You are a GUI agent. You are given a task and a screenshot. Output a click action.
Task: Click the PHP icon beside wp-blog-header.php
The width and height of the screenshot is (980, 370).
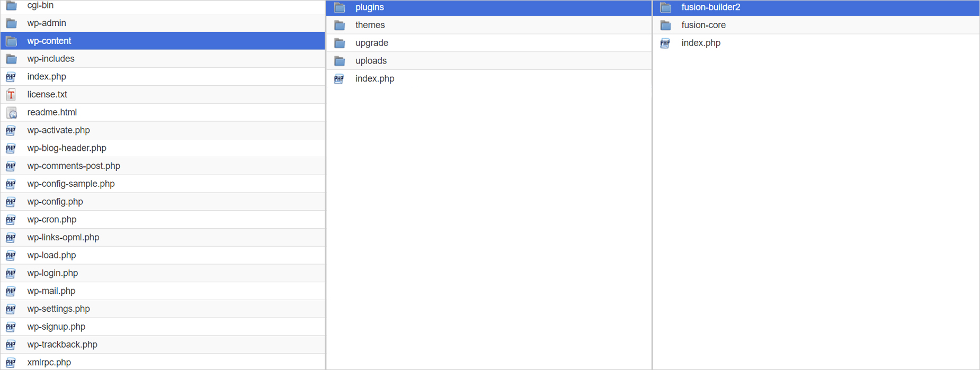click(x=11, y=148)
